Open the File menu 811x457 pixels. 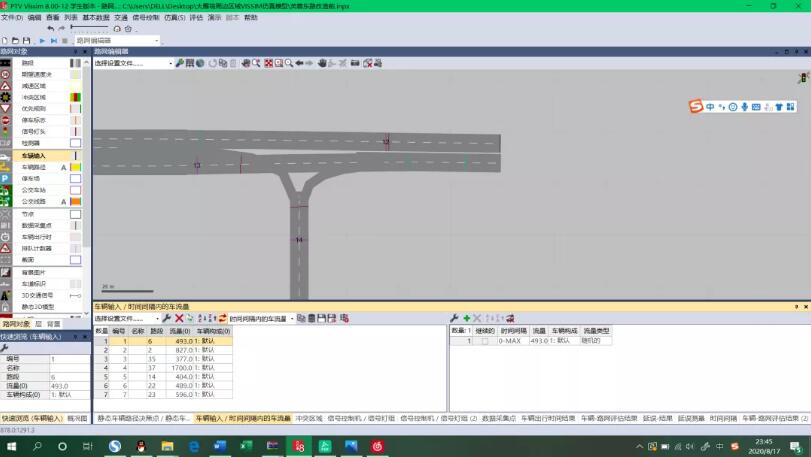point(12,18)
